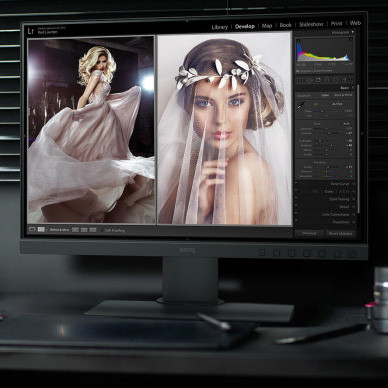The width and height of the screenshot is (388, 388).
Task: Toggle the Split Toning panel switch
Action: (296, 199)
